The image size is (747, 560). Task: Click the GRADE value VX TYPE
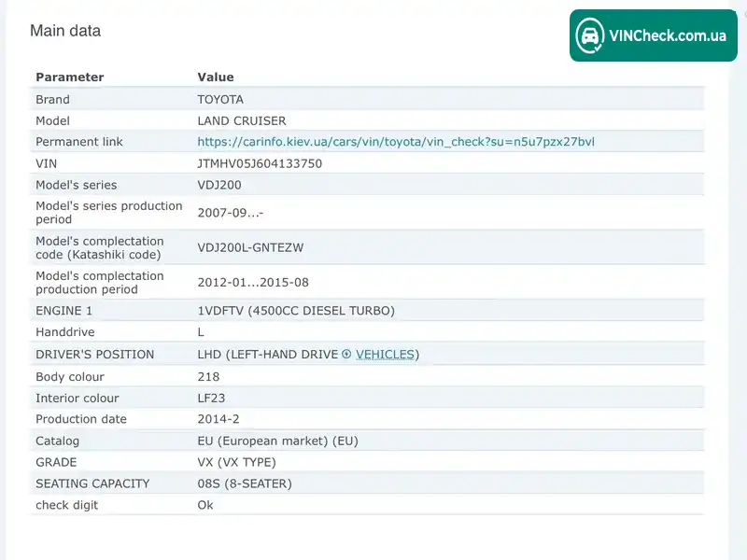(237, 462)
